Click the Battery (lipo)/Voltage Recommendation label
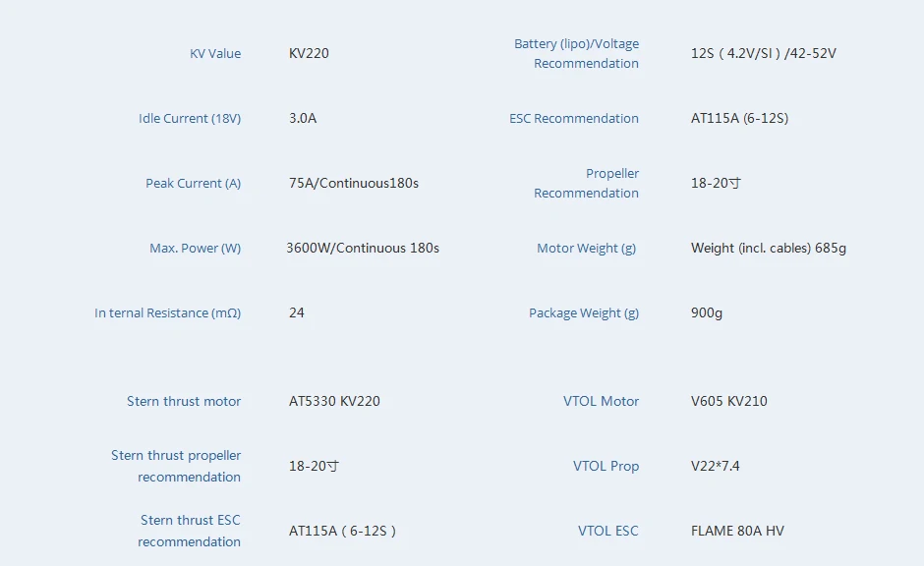This screenshot has width=924, height=566. pos(577,53)
